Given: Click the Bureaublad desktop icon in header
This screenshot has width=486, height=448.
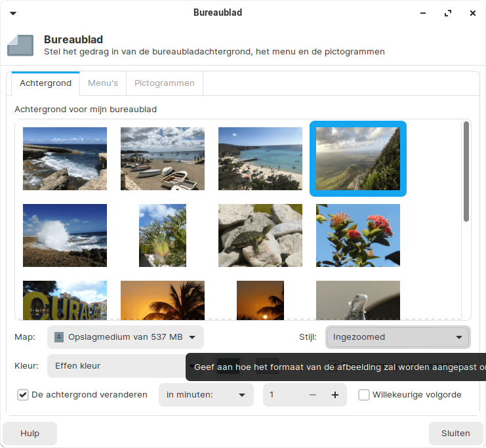Looking at the screenshot, I should 20,45.
